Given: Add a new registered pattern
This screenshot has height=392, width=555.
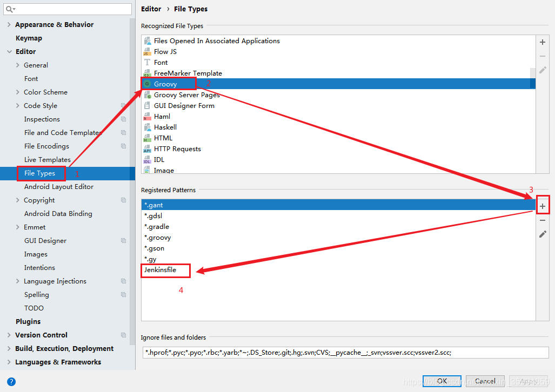Looking at the screenshot, I should (x=542, y=206).
